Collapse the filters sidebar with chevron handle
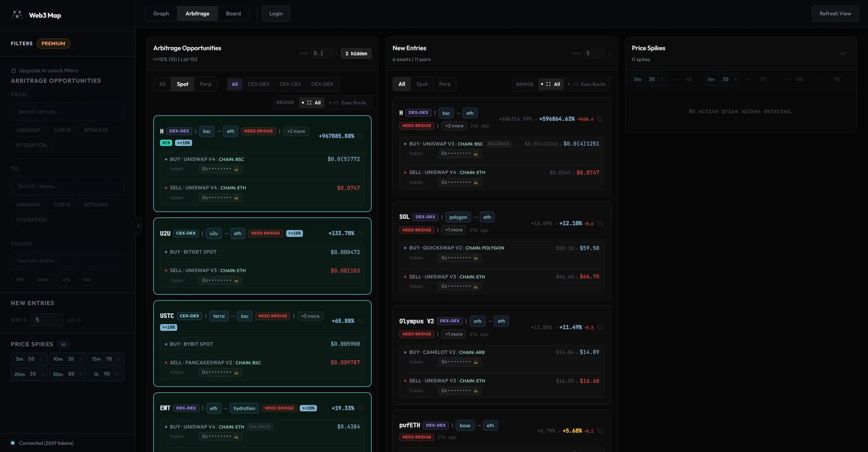This screenshot has width=868, height=452. click(x=138, y=226)
